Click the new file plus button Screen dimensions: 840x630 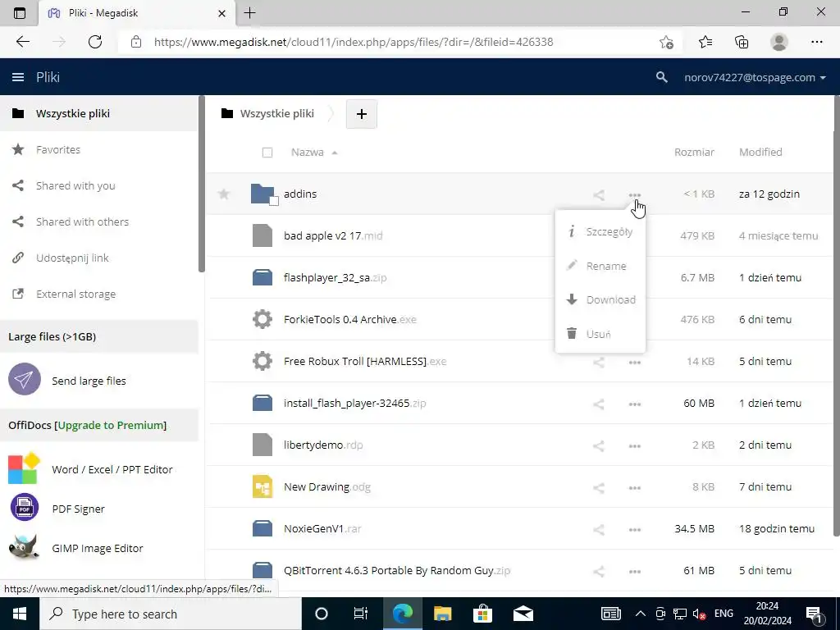362,113
